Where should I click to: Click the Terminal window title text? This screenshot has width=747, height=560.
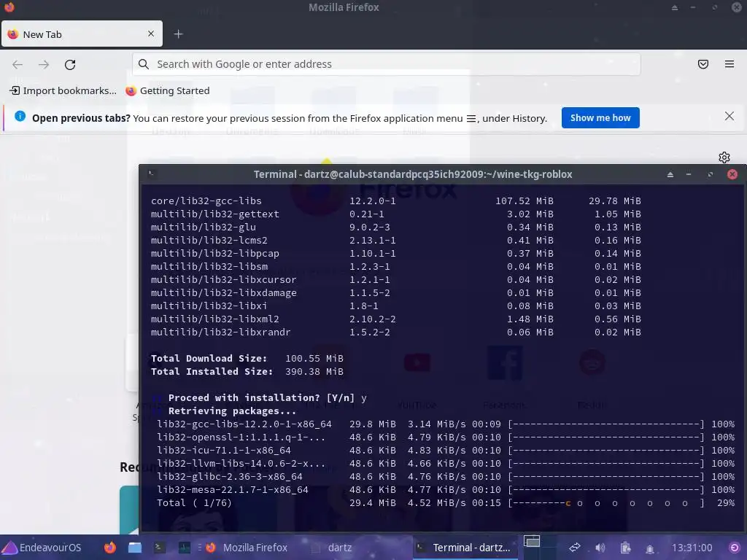point(413,174)
